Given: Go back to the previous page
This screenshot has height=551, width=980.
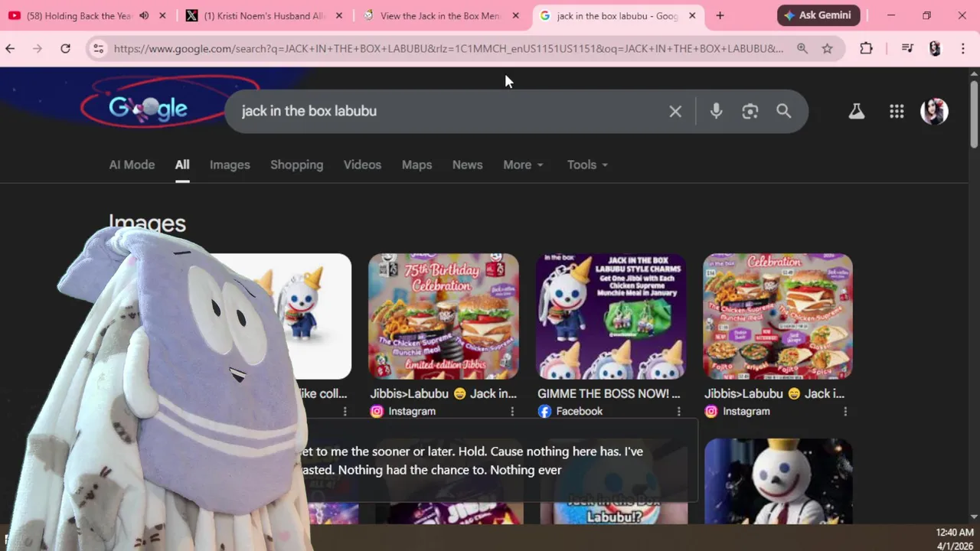Looking at the screenshot, I should [x=10, y=48].
